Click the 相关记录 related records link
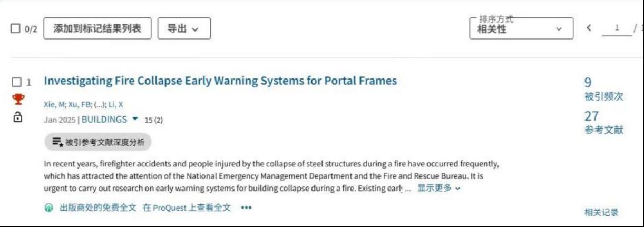 601,212
